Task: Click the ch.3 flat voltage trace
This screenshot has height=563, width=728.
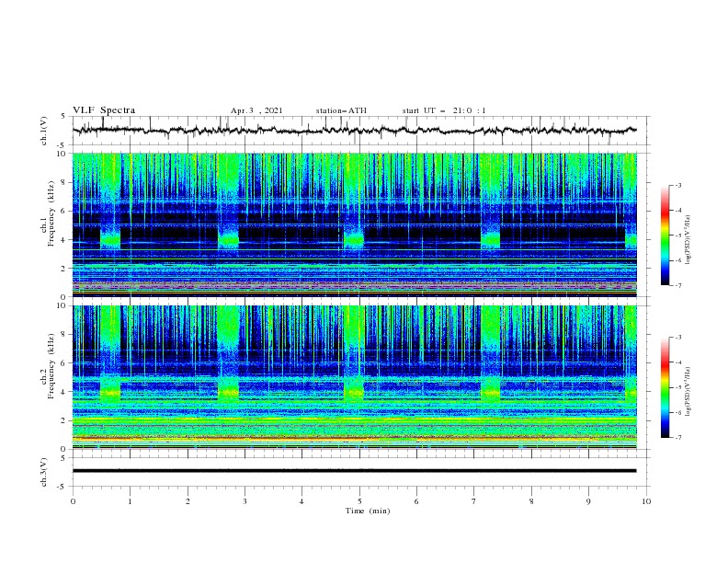Action: click(355, 471)
